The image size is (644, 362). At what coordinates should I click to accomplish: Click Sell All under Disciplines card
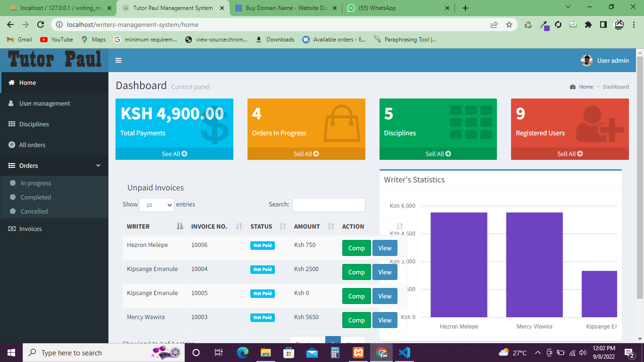438,154
